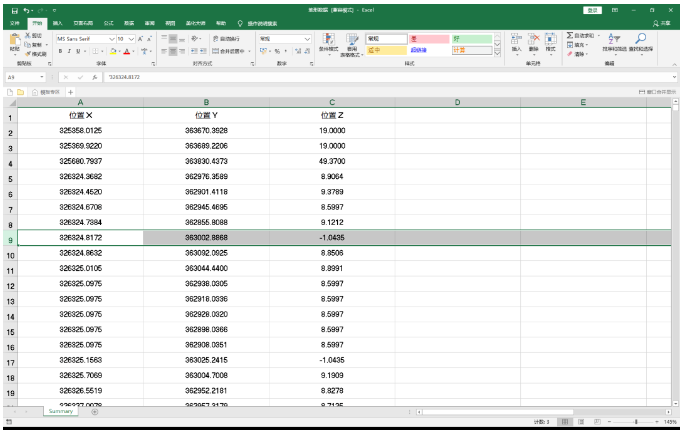Collapse the ribbon with the chevron
Viewport: 688px width, 434px height.
[674, 65]
